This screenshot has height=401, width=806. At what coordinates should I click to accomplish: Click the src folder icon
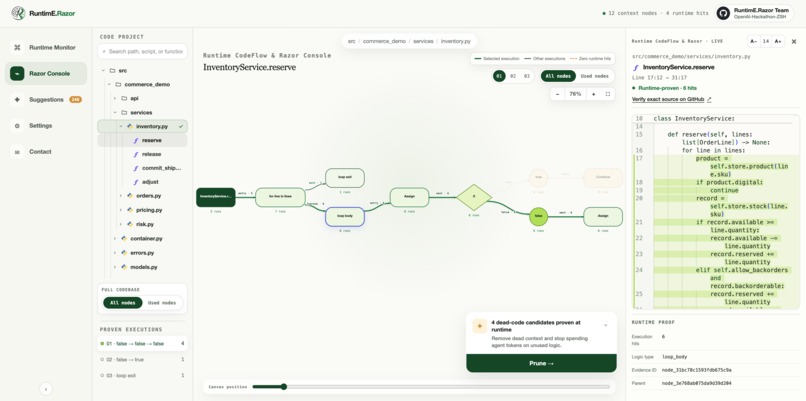pos(112,70)
